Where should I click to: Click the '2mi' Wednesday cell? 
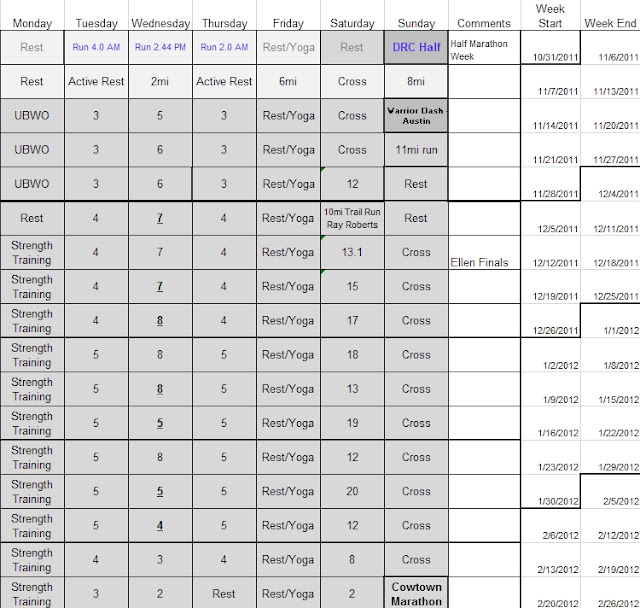(x=160, y=82)
